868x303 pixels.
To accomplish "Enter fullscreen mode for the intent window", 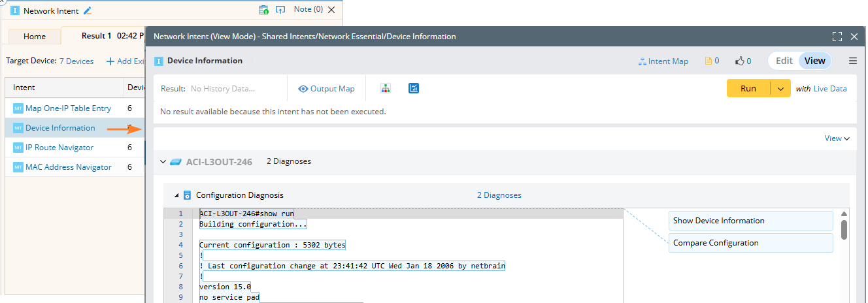I will point(837,37).
